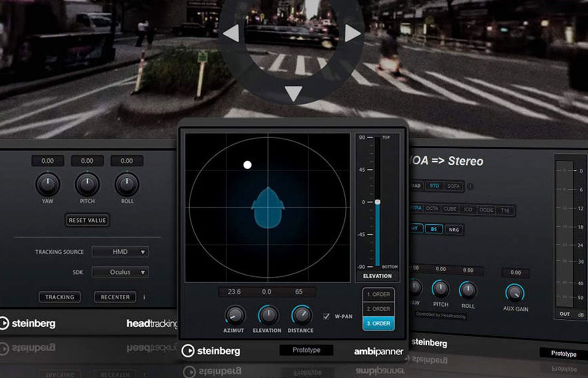Screen dimensions: 588x378
Task: Click the Steinberg logo in the headtracking plugin
Action: click(x=28, y=323)
